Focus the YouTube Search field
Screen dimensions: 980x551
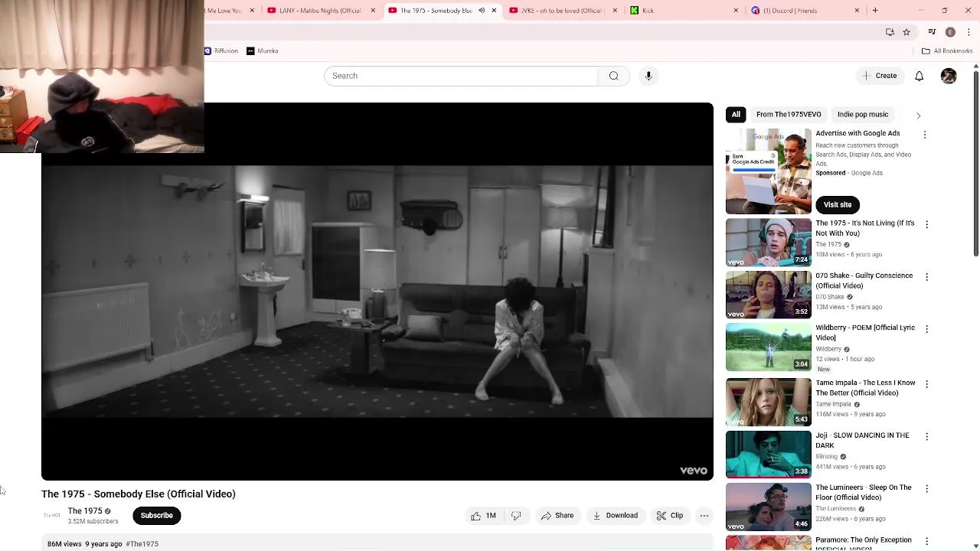click(461, 76)
